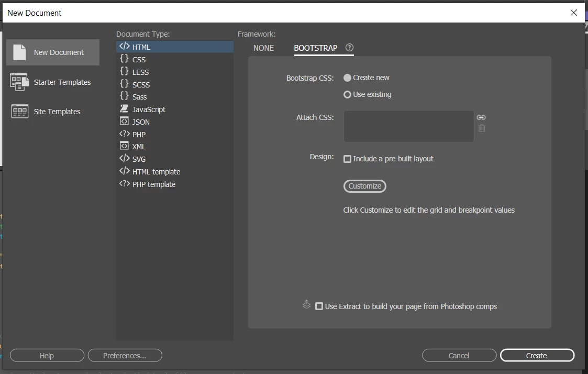Choose HTML template document type
The width and height of the screenshot is (588, 374).
click(x=175, y=171)
